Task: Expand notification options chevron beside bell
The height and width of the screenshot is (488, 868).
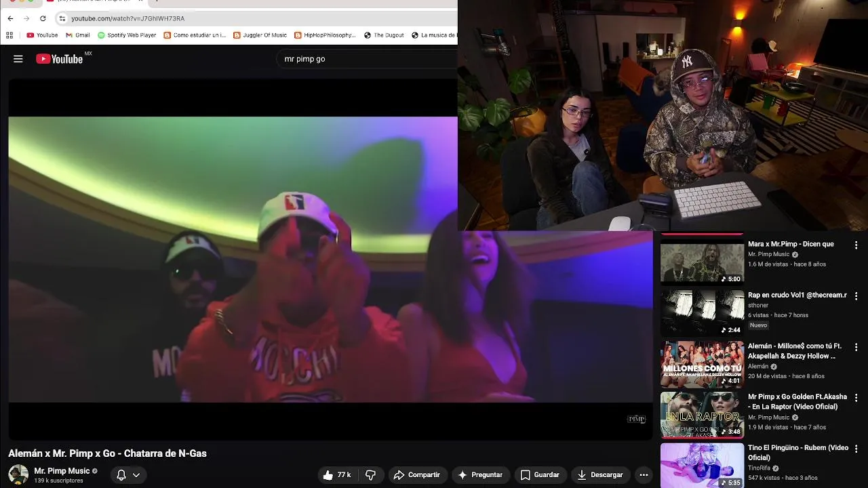Action: pos(136,475)
